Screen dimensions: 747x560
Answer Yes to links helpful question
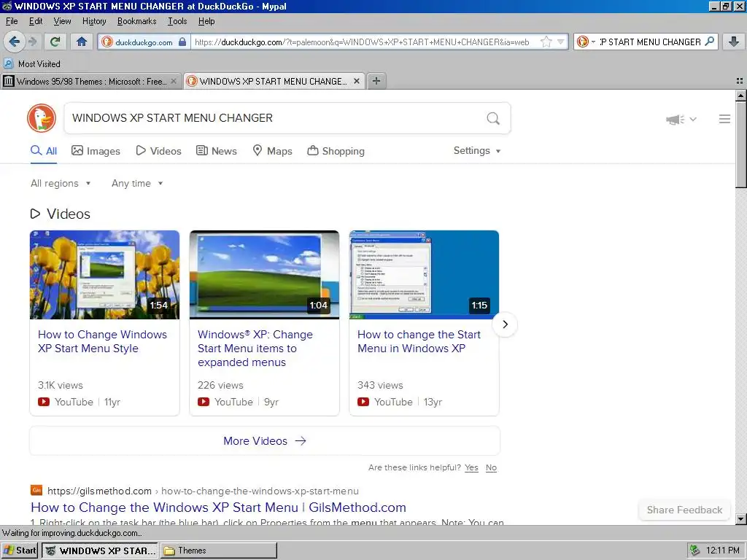point(471,467)
